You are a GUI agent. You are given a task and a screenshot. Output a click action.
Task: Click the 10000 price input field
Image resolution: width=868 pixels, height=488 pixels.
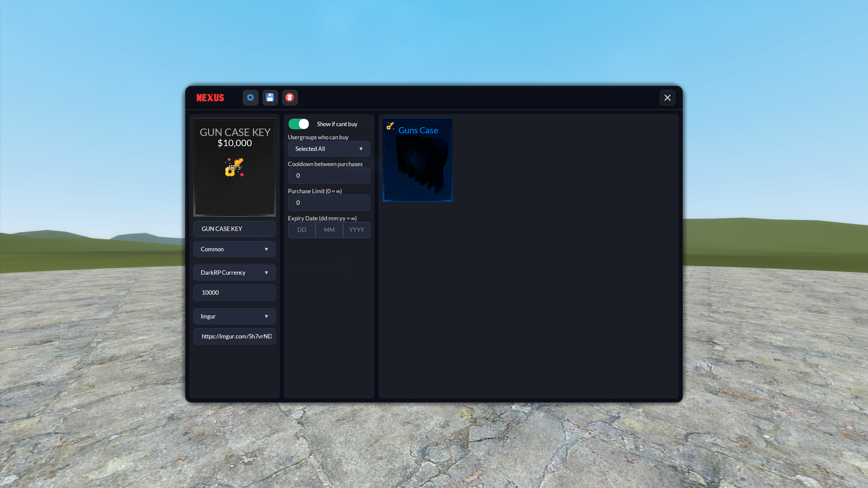coord(234,293)
